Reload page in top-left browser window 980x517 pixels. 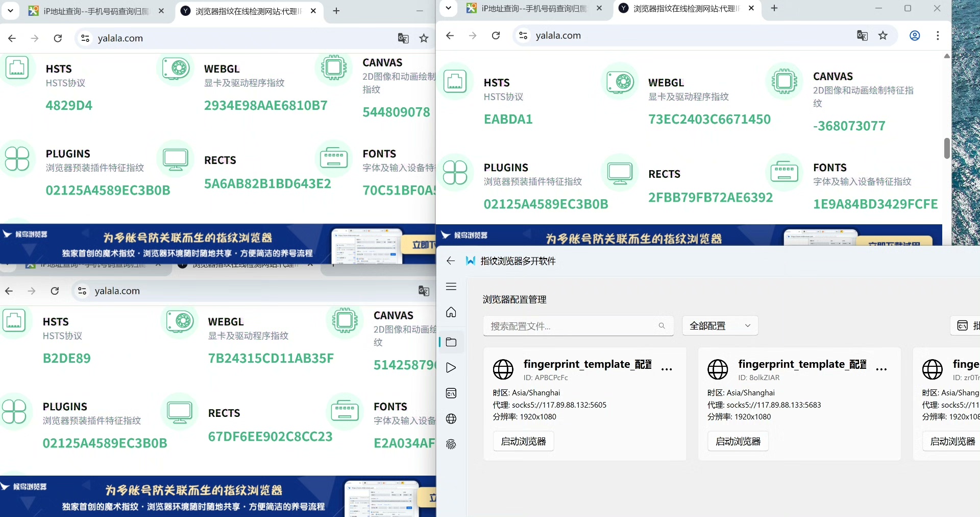point(58,38)
